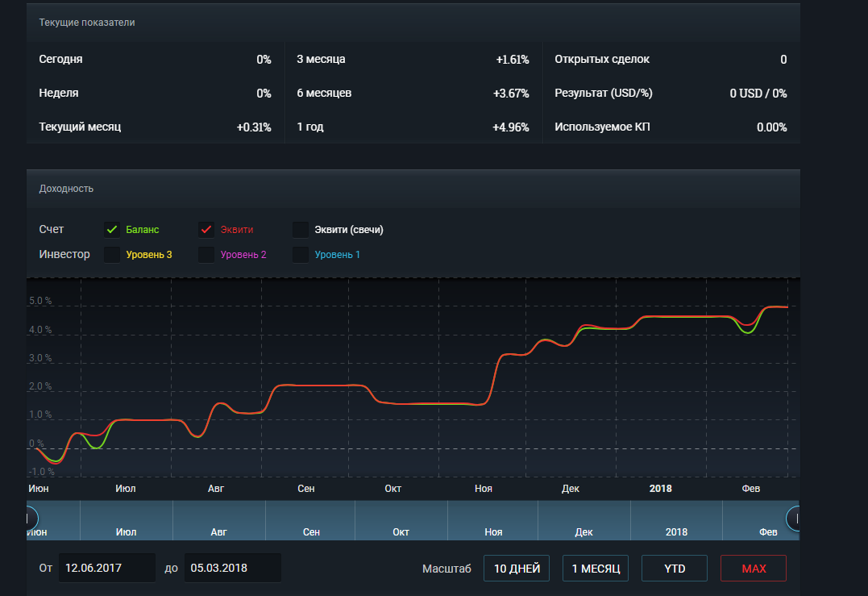This screenshot has height=596, width=868.
Task: Uncheck the green Баланс checkbox
Action: click(112, 230)
